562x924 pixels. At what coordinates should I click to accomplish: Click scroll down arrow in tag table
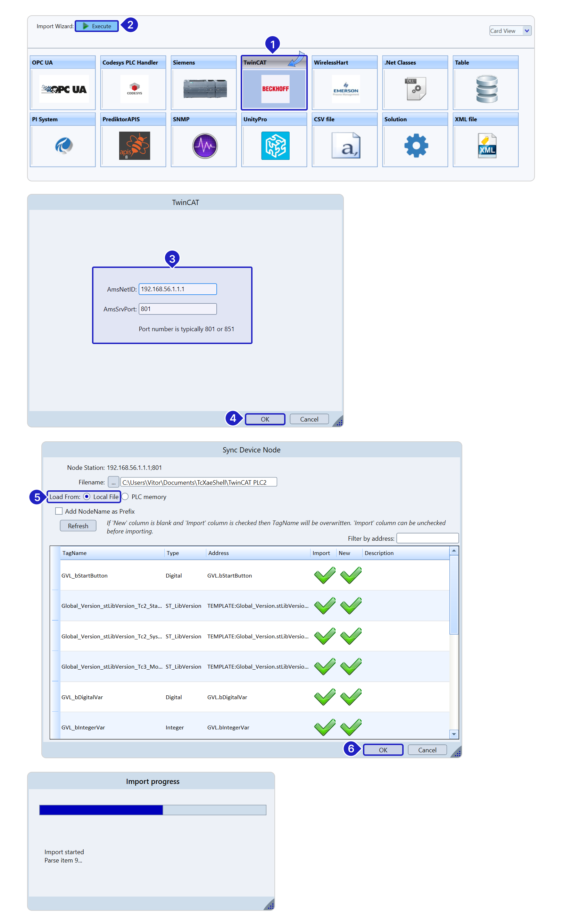454,734
